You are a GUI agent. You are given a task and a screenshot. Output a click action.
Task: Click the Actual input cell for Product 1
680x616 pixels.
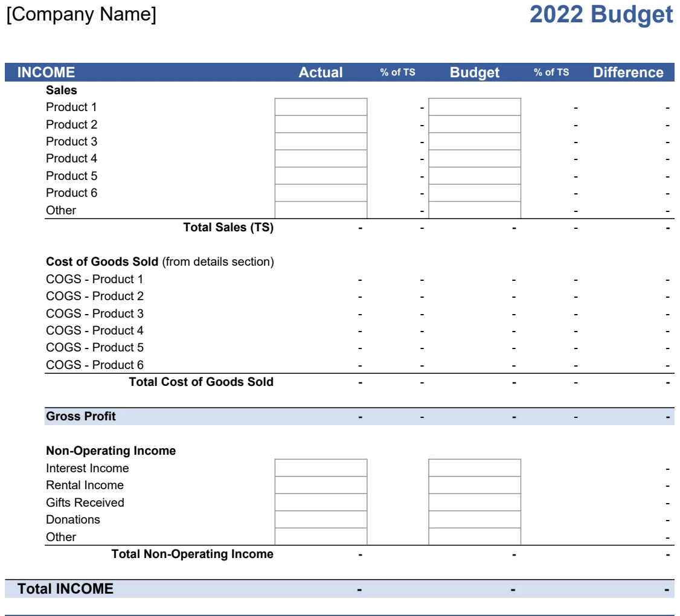(x=321, y=107)
